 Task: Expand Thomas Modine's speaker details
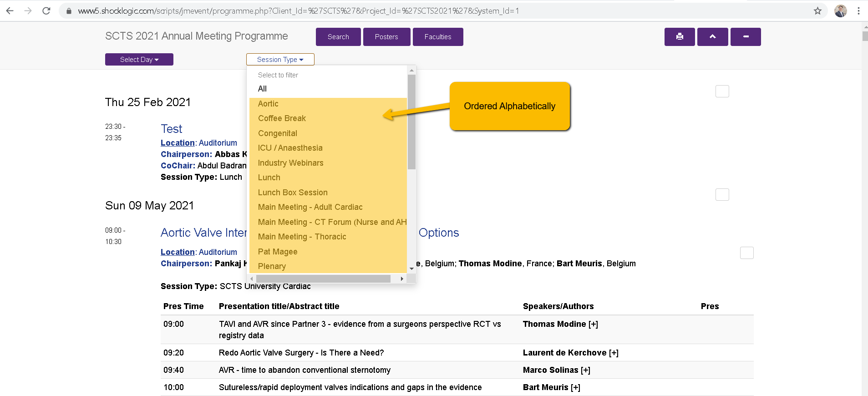click(x=593, y=324)
